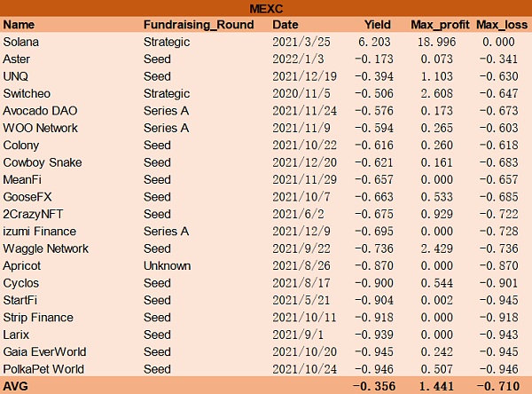Click the Switcheo row name
Screen dimensions: 532x394
click(x=27, y=93)
